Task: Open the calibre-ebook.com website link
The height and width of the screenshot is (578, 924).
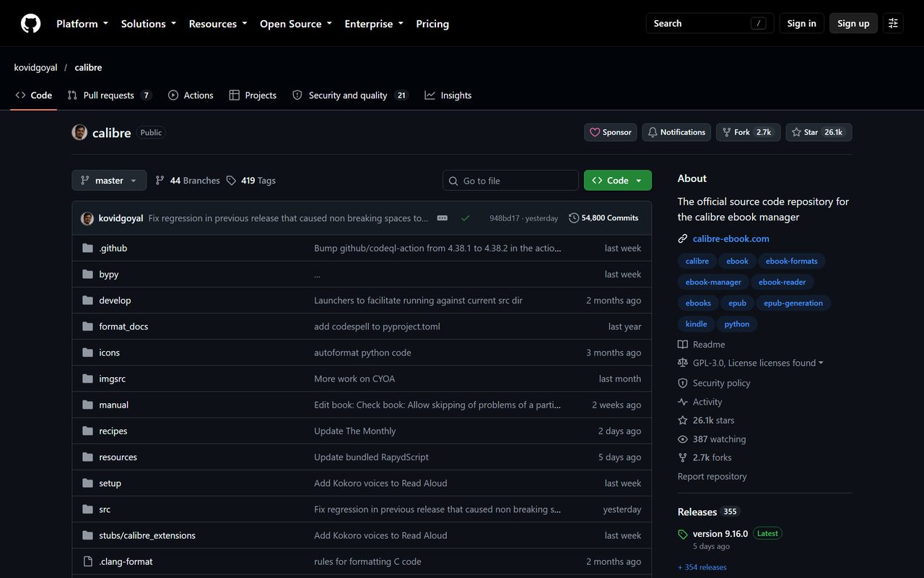Action: pyautogui.click(x=731, y=238)
